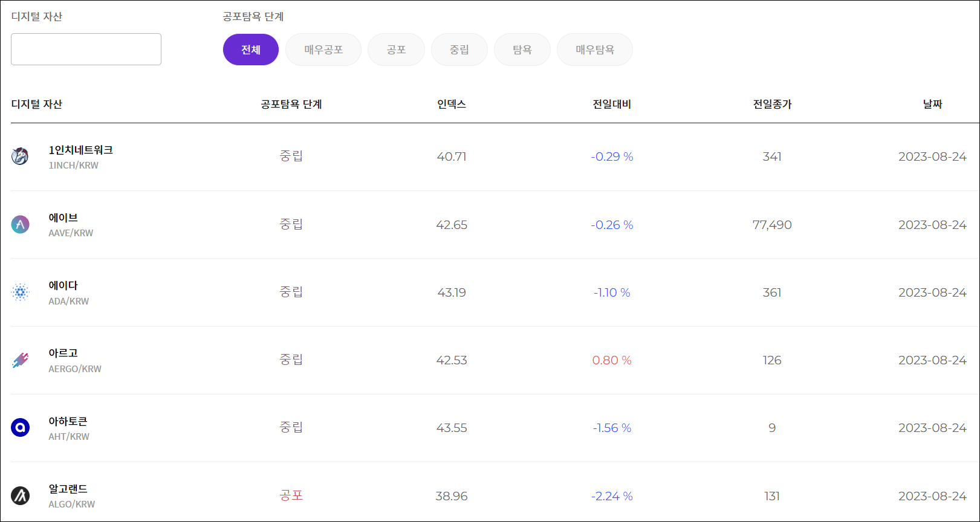This screenshot has height=522, width=980.
Task: Click index value 40.71
Action: coord(452,156)
